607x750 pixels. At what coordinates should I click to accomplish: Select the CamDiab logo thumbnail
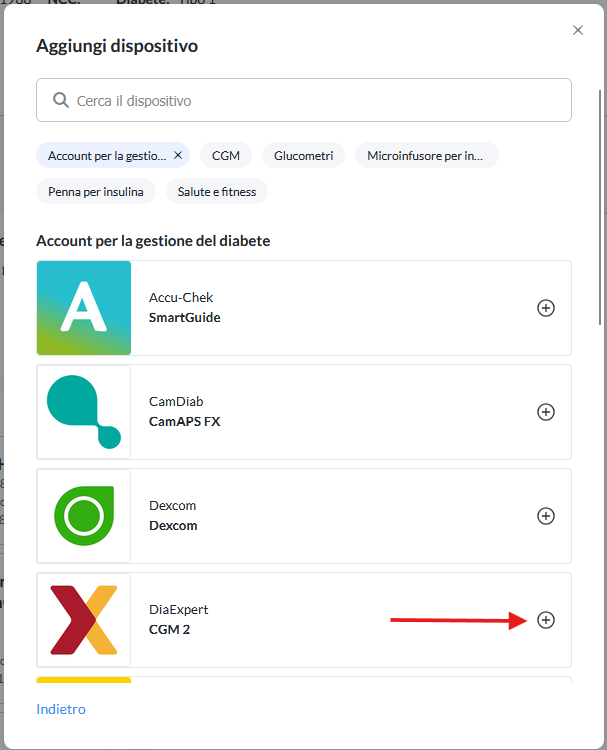pos(84,412)
